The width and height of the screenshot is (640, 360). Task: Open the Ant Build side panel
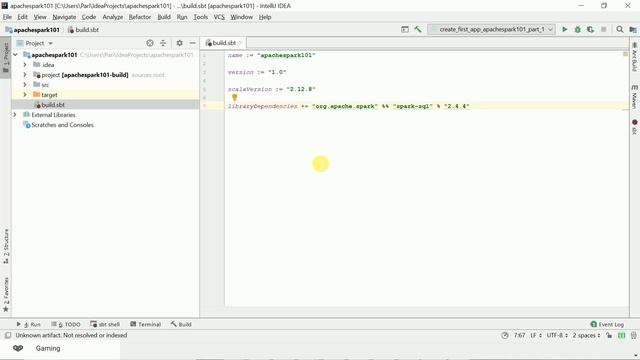pyautogui.click(x=634, y=57)
